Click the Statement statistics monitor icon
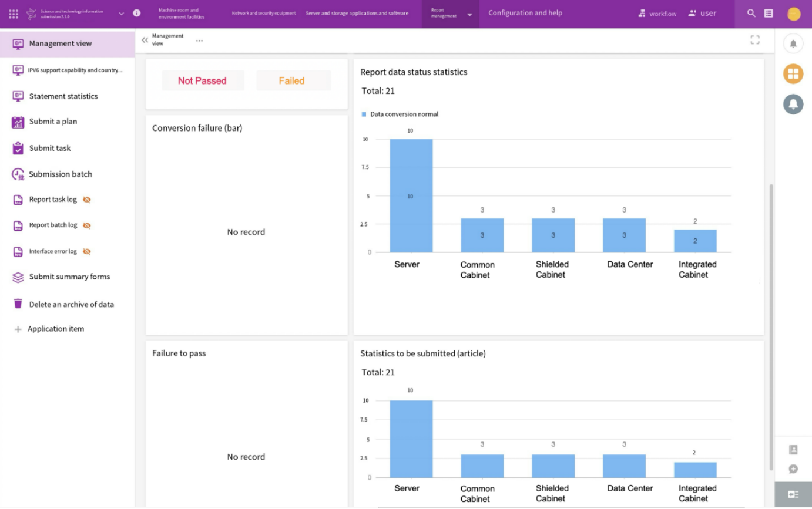This screenshot has height=509, width=812. pos(18,96)
